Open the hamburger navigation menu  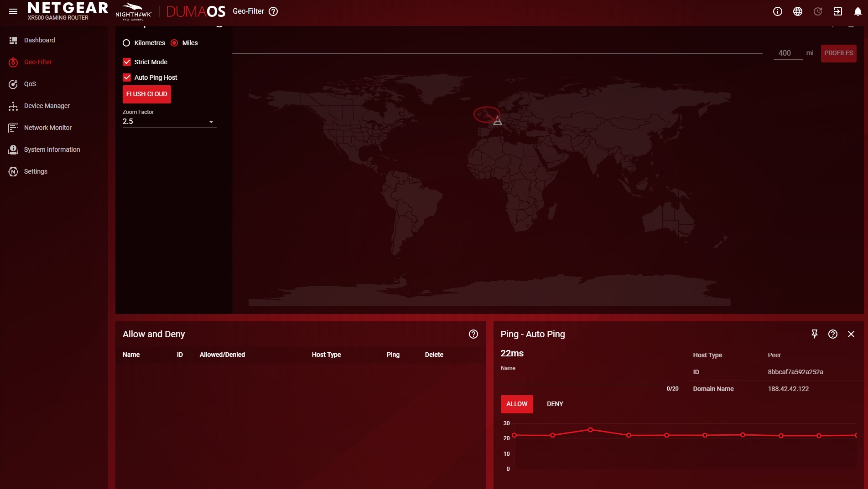(x=13, y=11)
